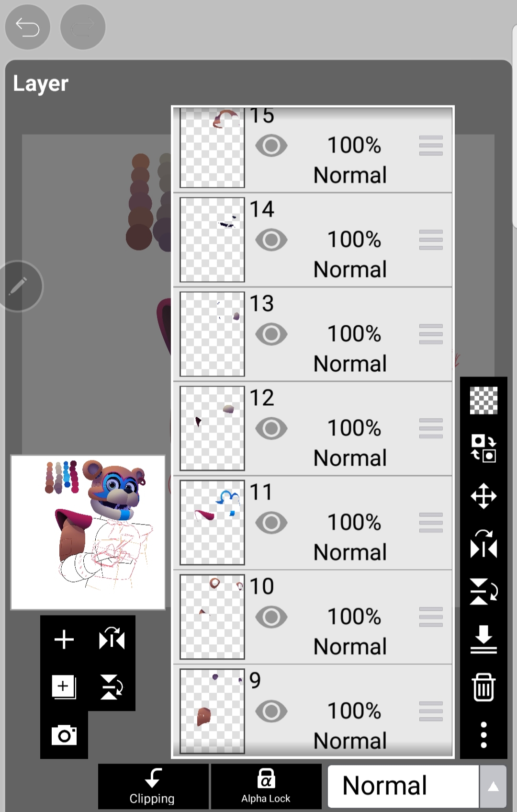This screenshot has height=812, width=517.
Task: Tap the checkerboard transparency icon
Action: click(x=483, y=400)
